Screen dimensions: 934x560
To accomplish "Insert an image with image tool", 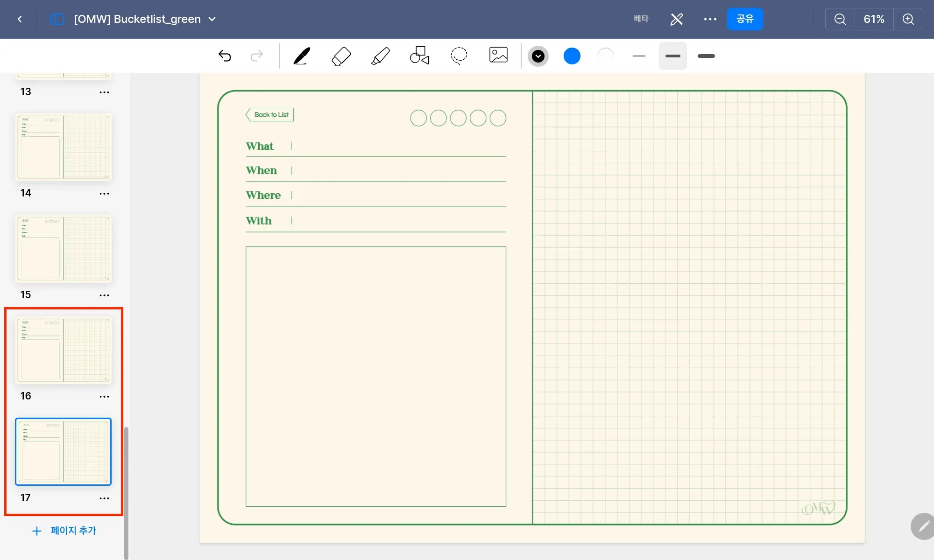I will pos(498,55).
